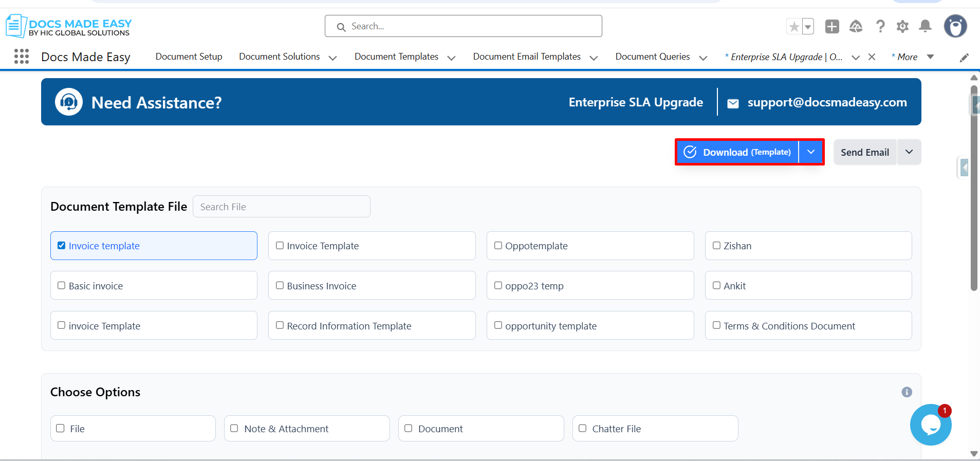Screen dimensions: 980x461
Task: Tick the lowercase invoice Template checkbox
Action: point(61,325)
